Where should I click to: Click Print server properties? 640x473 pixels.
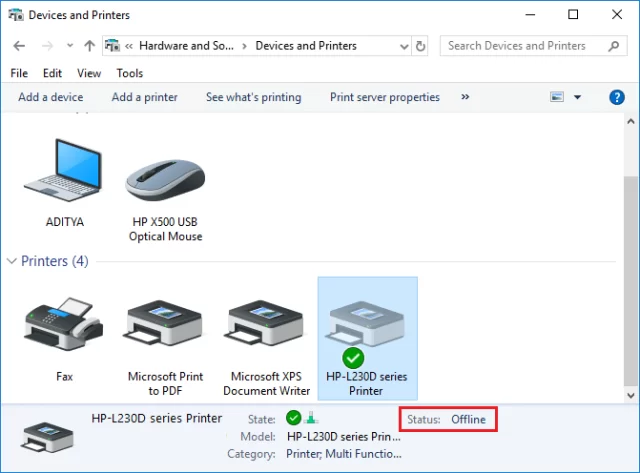point(385,97)
